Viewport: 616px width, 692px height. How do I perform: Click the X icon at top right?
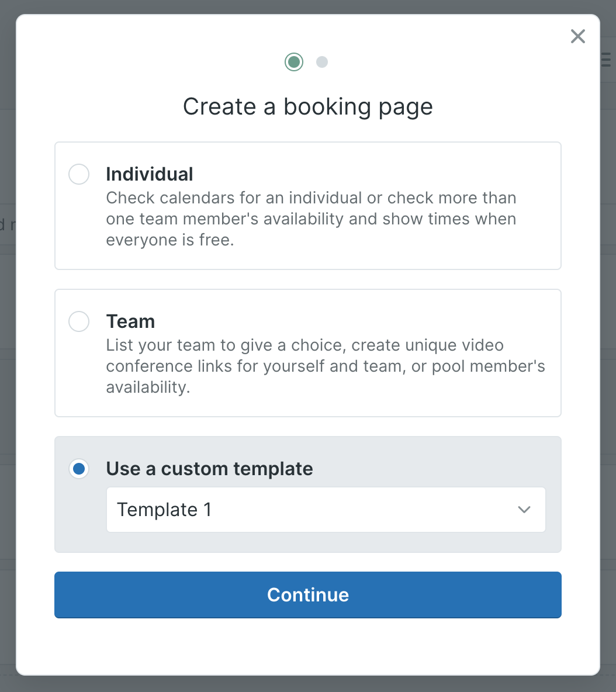coord(577,36)
